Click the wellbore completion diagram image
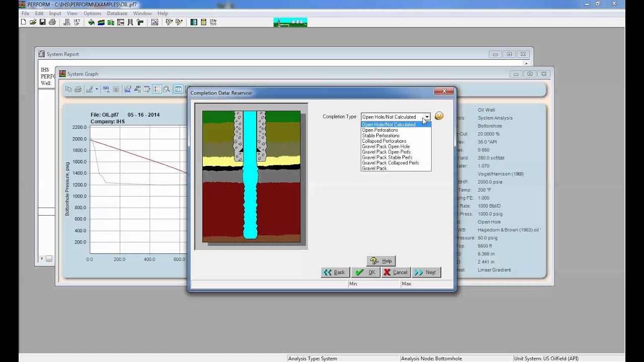Screen dimensions: 644x362 251,176
